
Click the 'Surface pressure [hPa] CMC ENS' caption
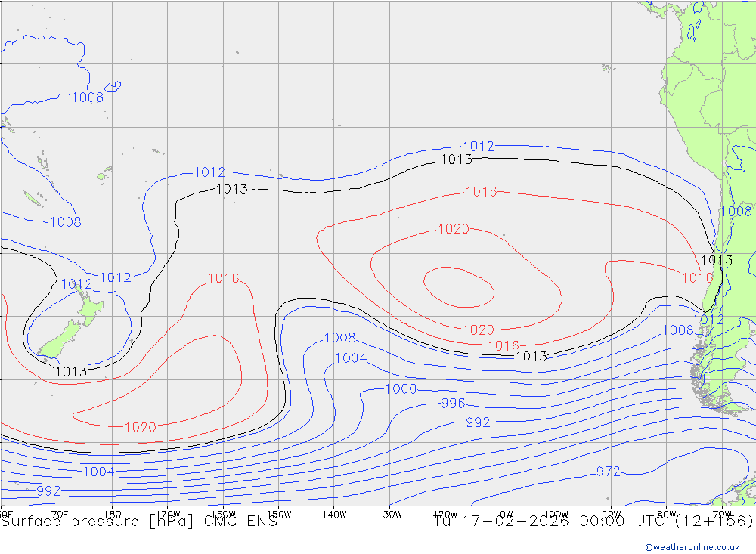[x=139, y=522]
